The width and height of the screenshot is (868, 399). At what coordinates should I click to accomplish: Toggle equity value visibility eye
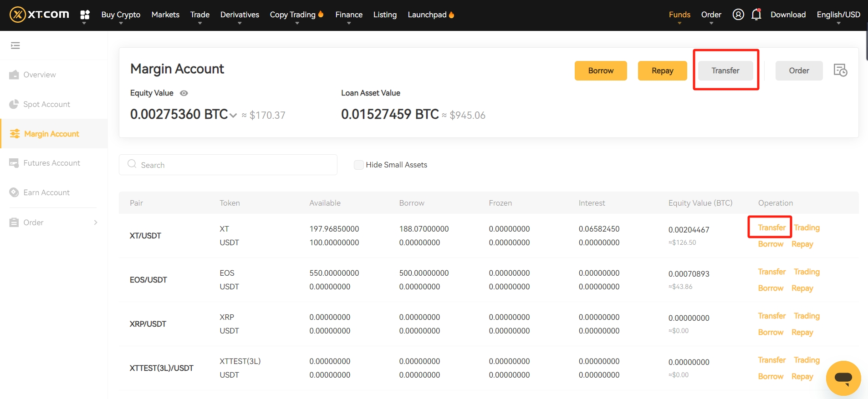pyautogui.click(x=184, y=93)
